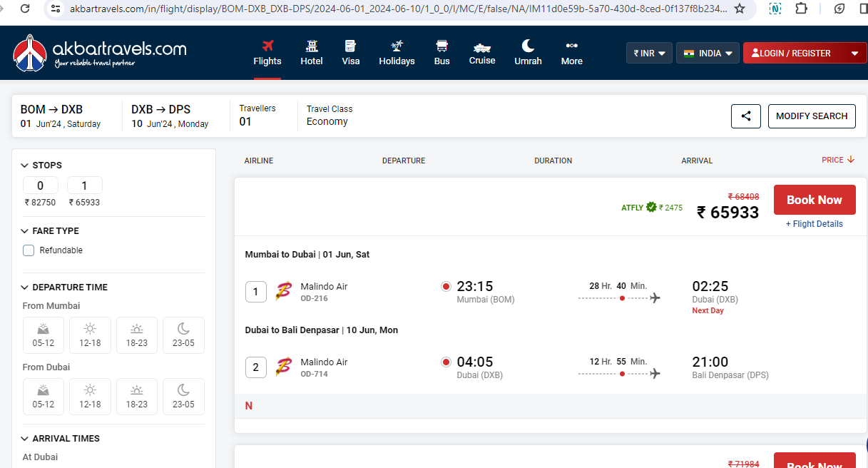Image resolution: width=868 pixels, height=468 pixels.
Task: Open the Visa section
Action: click(x=351, y=53)
